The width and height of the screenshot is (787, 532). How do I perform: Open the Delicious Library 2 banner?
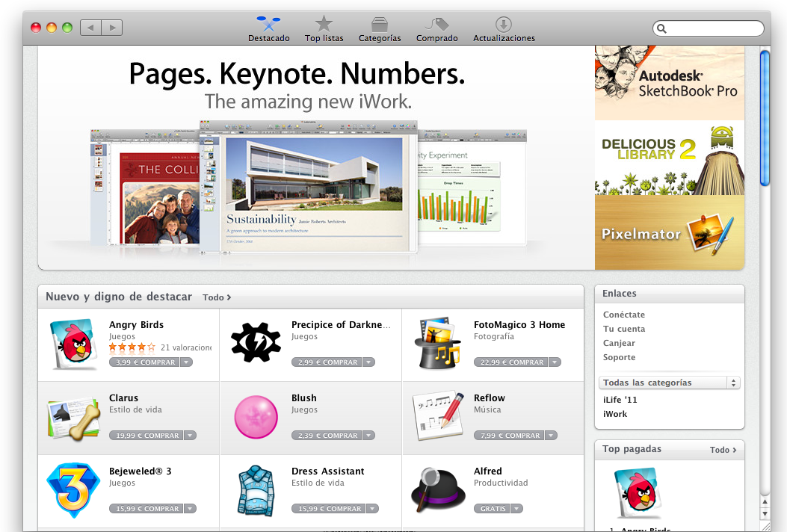coord(670,158)
